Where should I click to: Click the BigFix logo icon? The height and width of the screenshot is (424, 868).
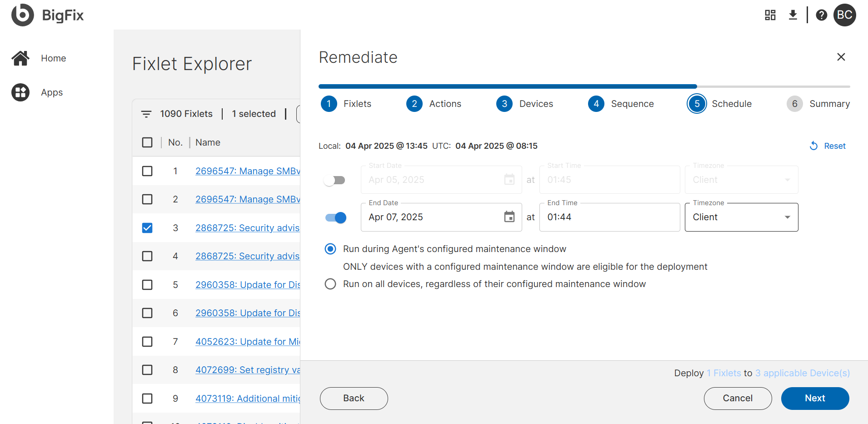click(x=23, y=15)
